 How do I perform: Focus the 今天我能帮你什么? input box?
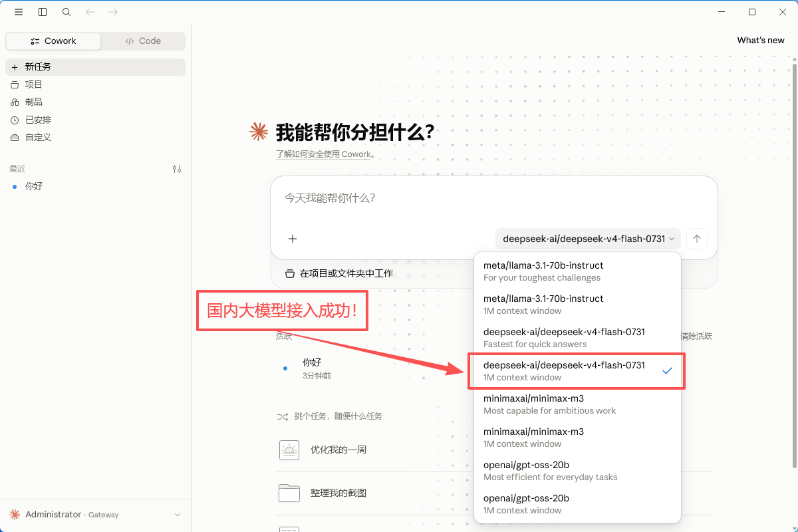(493, 198)
